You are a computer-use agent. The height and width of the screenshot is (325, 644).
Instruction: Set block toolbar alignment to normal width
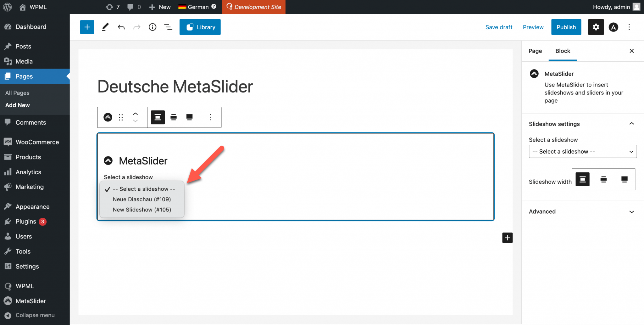[x=158, y=117]
